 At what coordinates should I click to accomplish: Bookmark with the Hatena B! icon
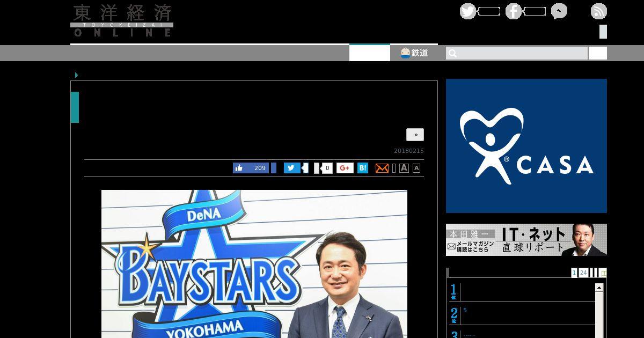(x=363, y=168)
